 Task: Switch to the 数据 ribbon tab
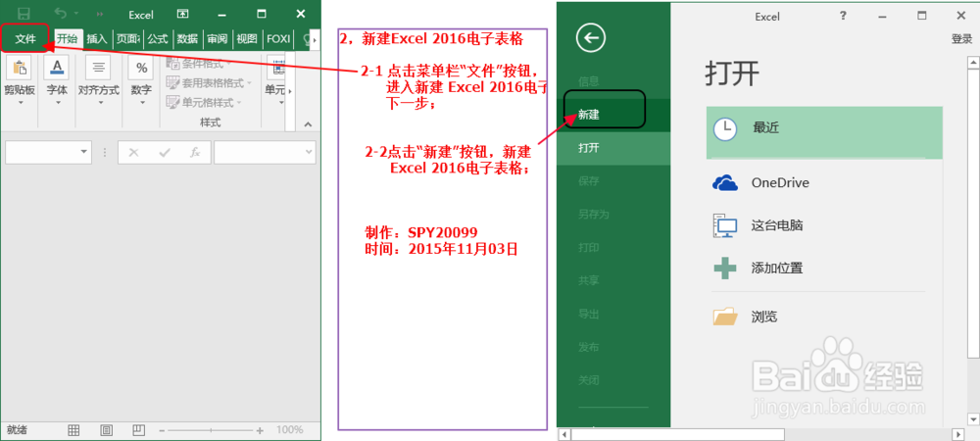(187, 39)
